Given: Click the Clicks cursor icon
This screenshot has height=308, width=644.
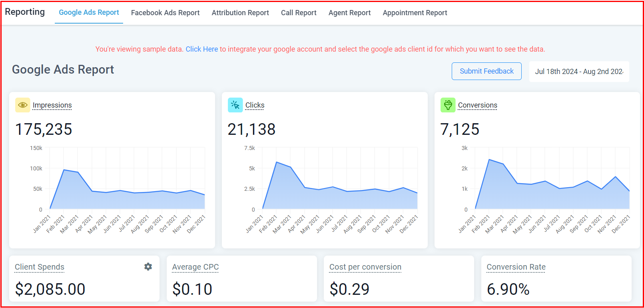Looking at the screenshot, I should click(x=235, y=105).
